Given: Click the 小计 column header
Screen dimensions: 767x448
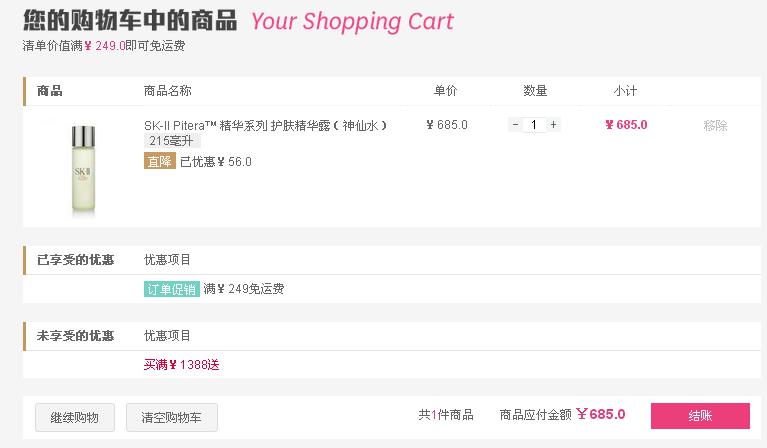Looking at the screenshot, I should click(x=625, y=90).
